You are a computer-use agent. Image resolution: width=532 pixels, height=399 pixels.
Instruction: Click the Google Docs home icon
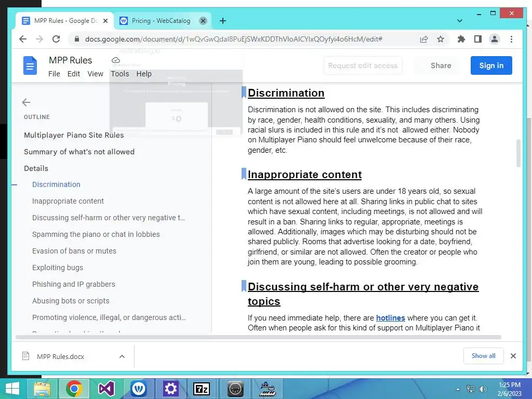pos(30,65)
